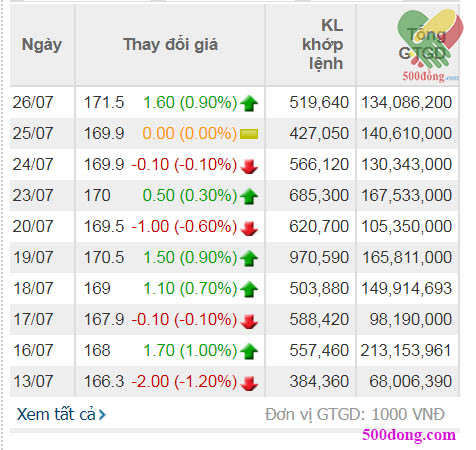The height and width of the screenshot is (450, 476).
Task: Click the green up arrow on 26/07 row
Action: point(249,103)
